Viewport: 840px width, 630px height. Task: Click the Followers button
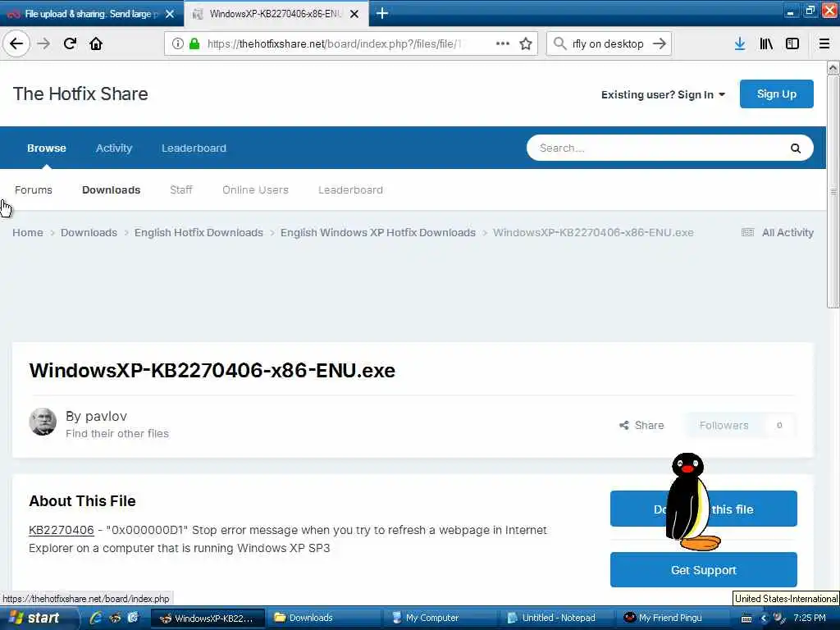pyautogui.click(x=740, y=426)
